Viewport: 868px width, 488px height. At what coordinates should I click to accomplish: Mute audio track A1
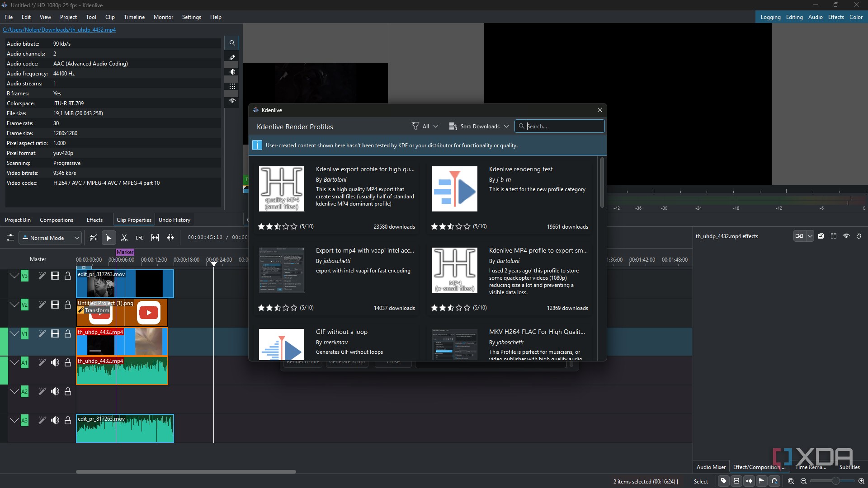pyautogui.click(x=55, y=362)
